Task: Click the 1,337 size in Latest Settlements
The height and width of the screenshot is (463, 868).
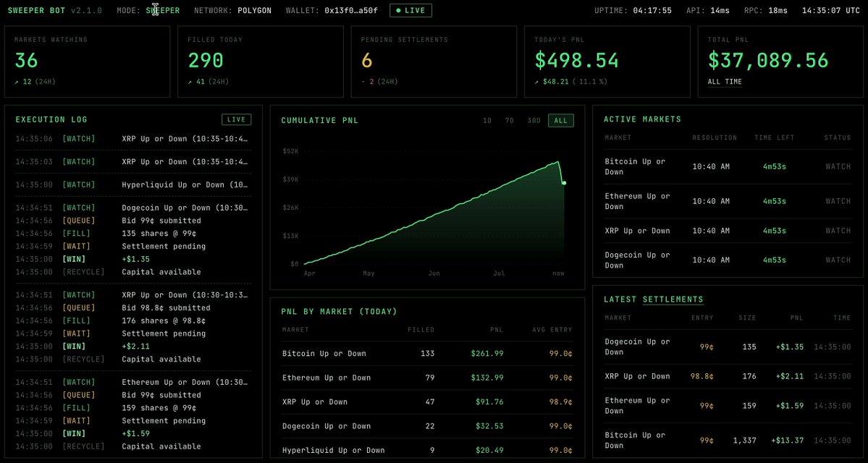Action: point(744,441)
